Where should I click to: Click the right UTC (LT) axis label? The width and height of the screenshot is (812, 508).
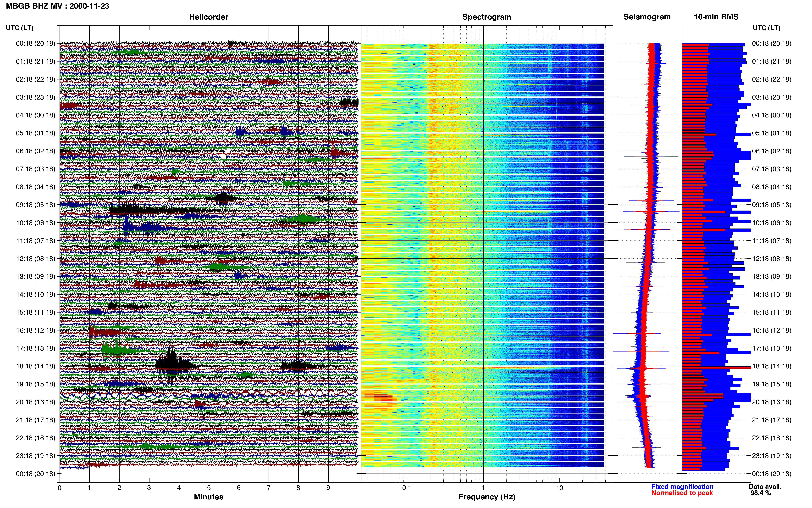[767, 28]
